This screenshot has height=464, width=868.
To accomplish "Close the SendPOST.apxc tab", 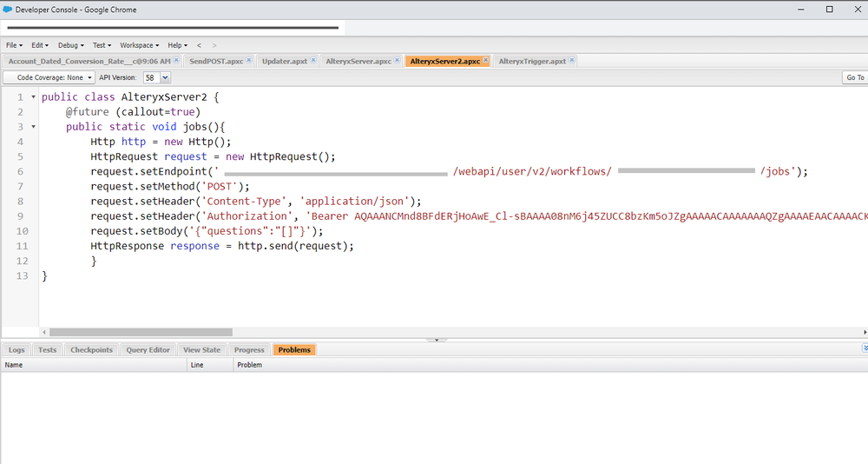I will pyautogui.click(x=249, y=60).
